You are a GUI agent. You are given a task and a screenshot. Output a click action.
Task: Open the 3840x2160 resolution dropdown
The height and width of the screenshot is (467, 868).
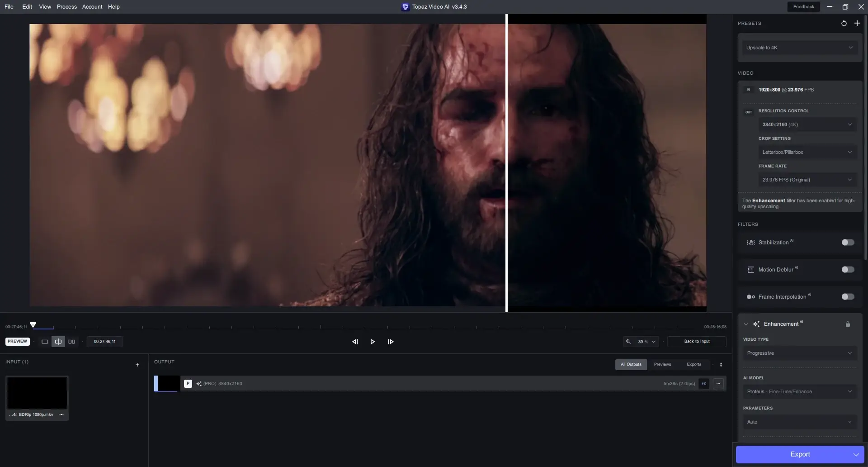coord(807,124)
